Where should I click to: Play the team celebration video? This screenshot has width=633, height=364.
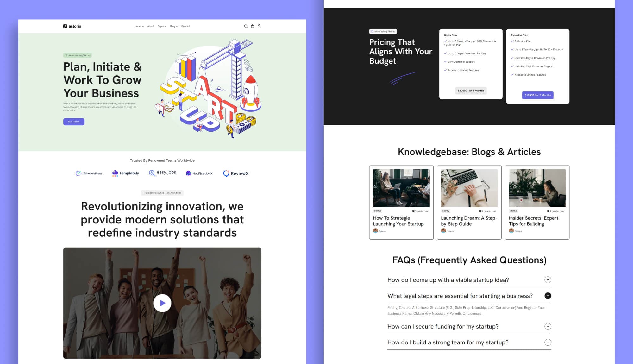coord(163,303)
